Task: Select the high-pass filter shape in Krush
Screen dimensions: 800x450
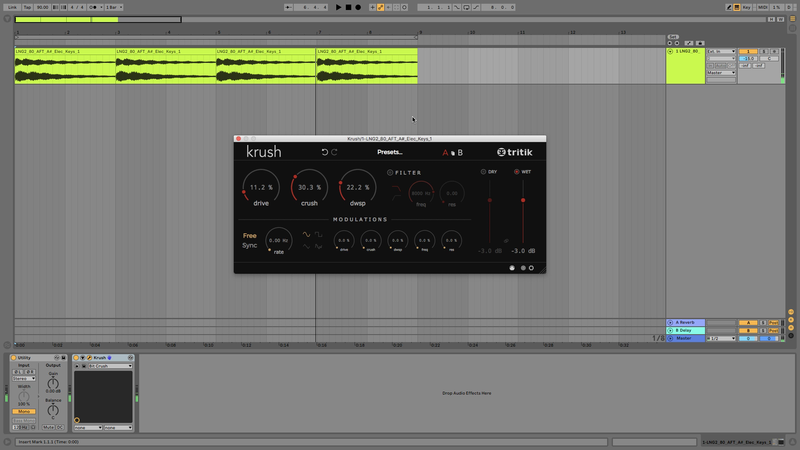Action: tap(396, 197)
